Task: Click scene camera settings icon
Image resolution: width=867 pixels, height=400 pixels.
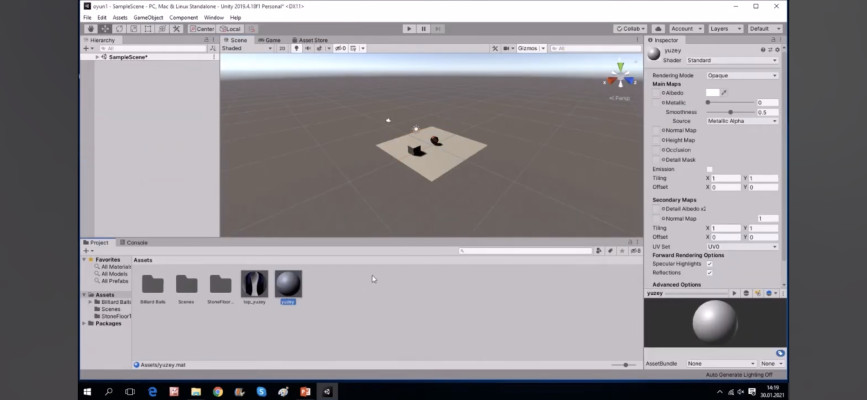Action: click(x=507, y=49)
